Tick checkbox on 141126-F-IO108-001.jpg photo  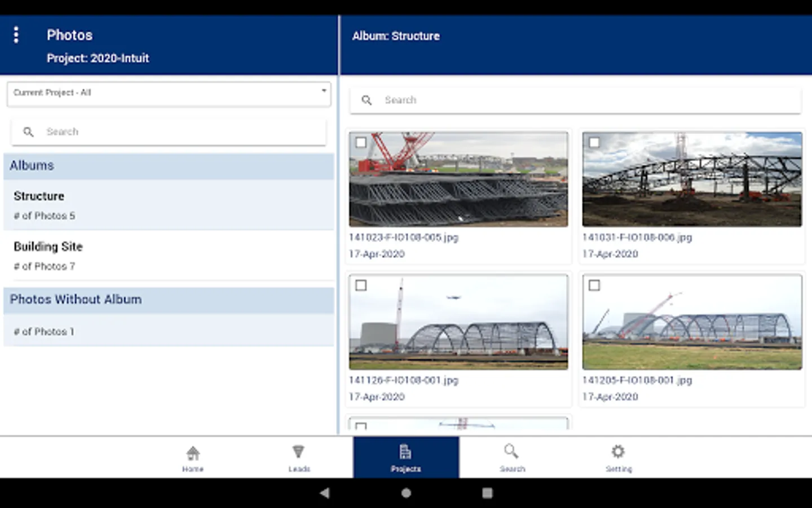[x=361, y=286]
